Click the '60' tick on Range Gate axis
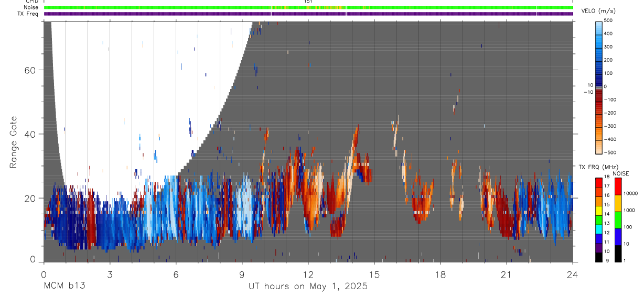The image size is (644, 297). pyautogui.click(x=30, y=70)
